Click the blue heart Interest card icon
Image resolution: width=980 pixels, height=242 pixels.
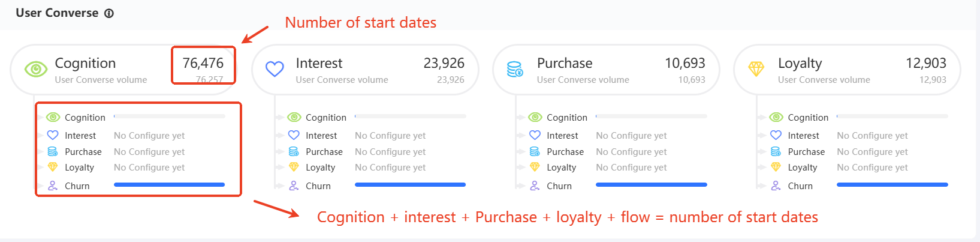[x=275, y=70]
